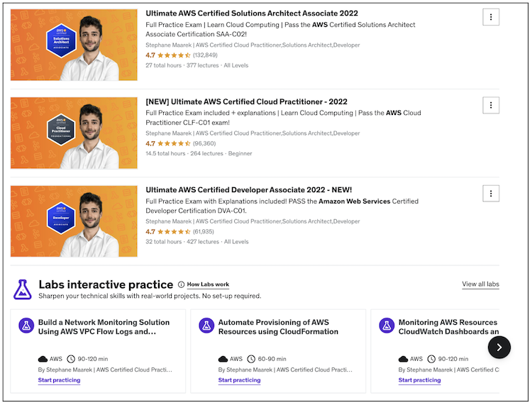The width and height of the screenshot is (532, 405).
Task: Click the info icon beside How Labs work
Action: point(182,284)
